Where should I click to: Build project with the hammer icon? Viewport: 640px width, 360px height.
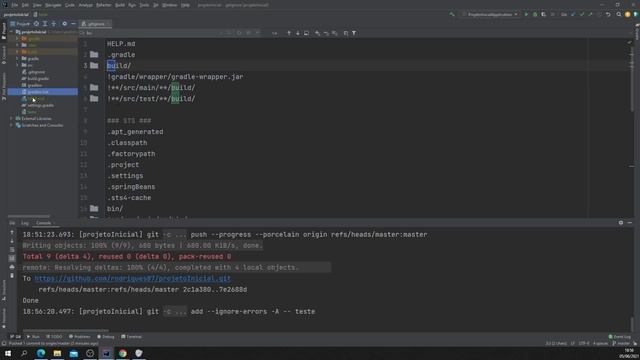click(452, 14)
